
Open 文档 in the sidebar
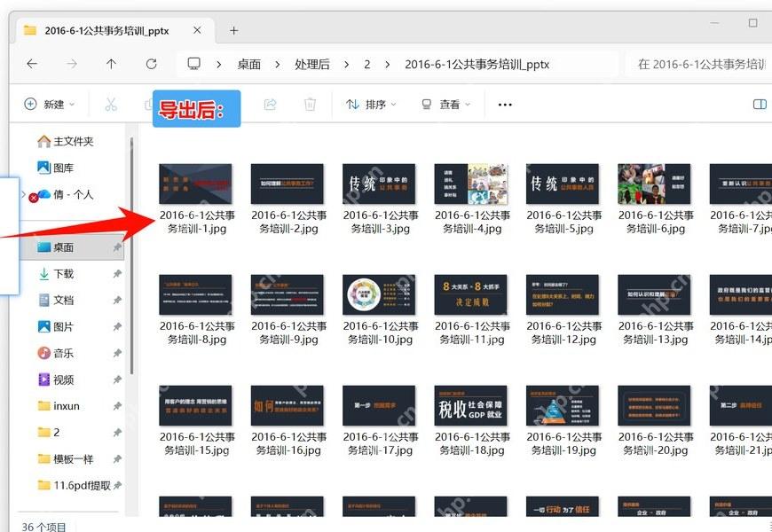(56, 301)
